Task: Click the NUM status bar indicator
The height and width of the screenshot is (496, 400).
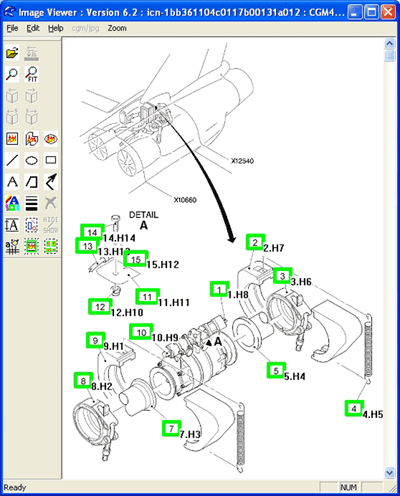Action: 349,487
